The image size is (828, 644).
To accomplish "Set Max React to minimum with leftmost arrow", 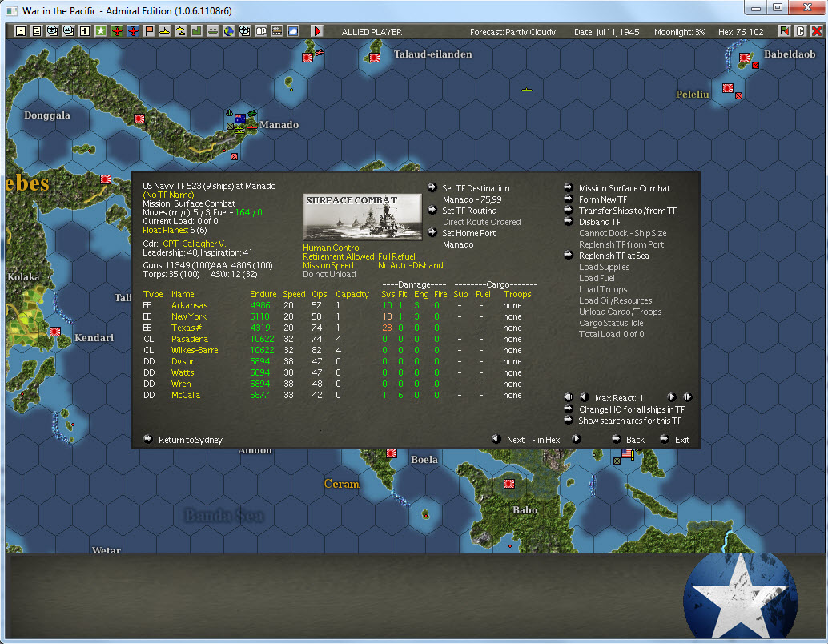I will (x=569, y=397).
